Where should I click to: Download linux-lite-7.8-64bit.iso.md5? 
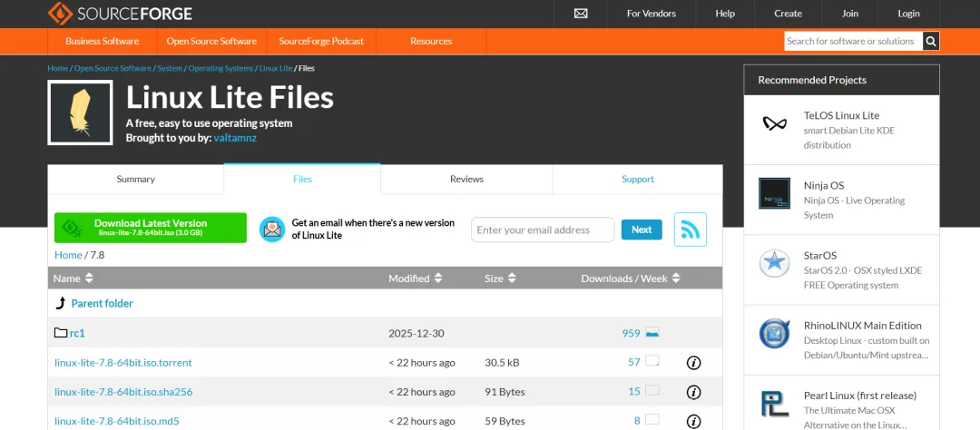click(x=117, y=421)
